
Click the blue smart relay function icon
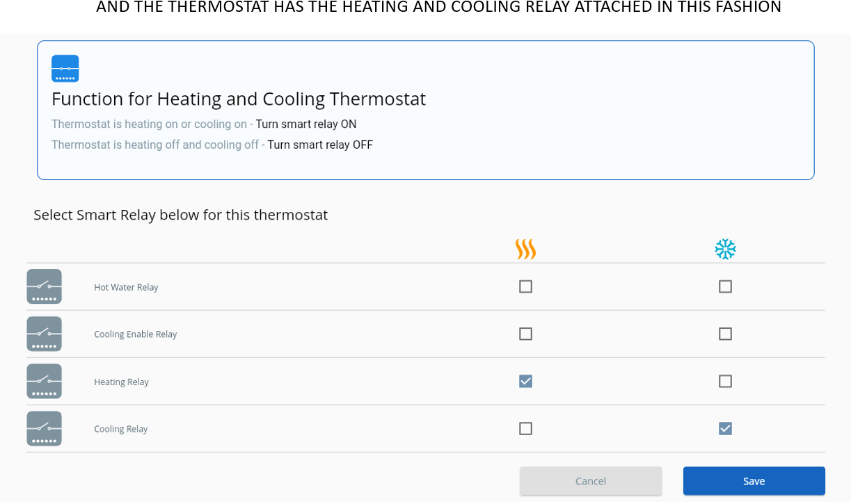[x=65, y=69]
